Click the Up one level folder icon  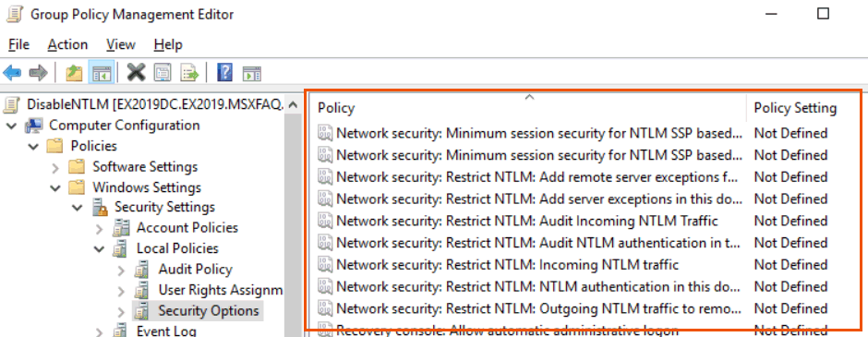74,73
